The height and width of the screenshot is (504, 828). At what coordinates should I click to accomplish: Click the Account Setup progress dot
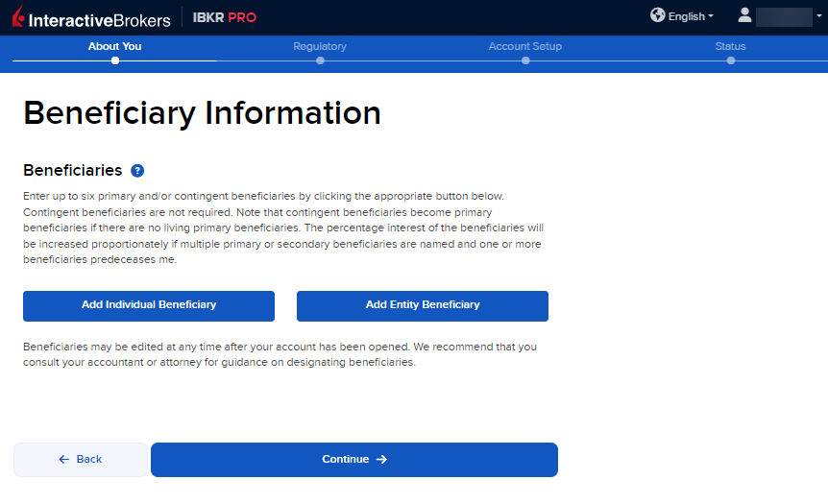(x=525, y=60)
